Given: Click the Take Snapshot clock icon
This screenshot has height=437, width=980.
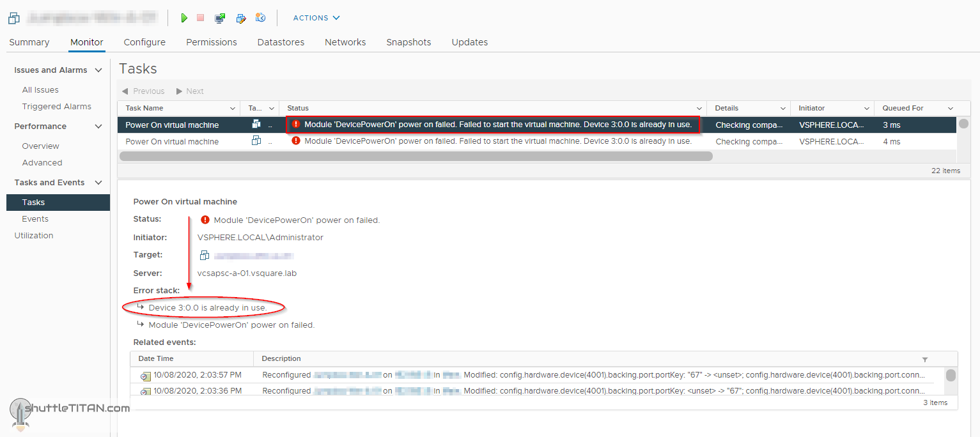Looking at the screenshot, I should click(260, 18).
